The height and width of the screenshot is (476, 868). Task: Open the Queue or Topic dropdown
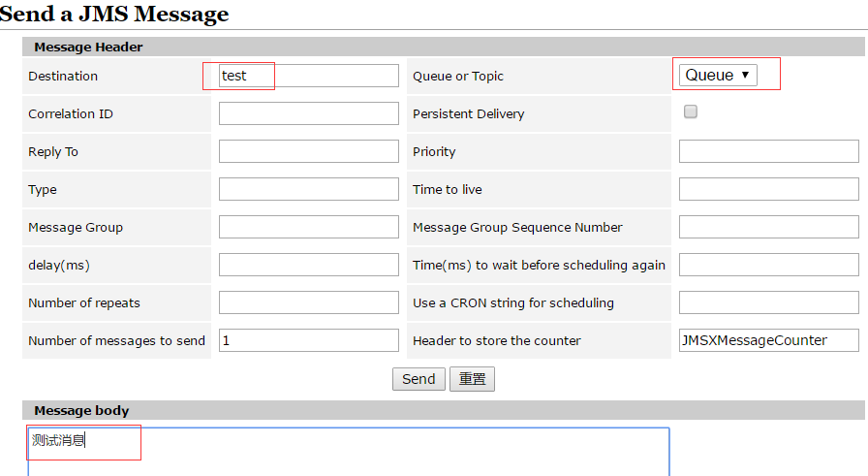(x=718, y=75)
